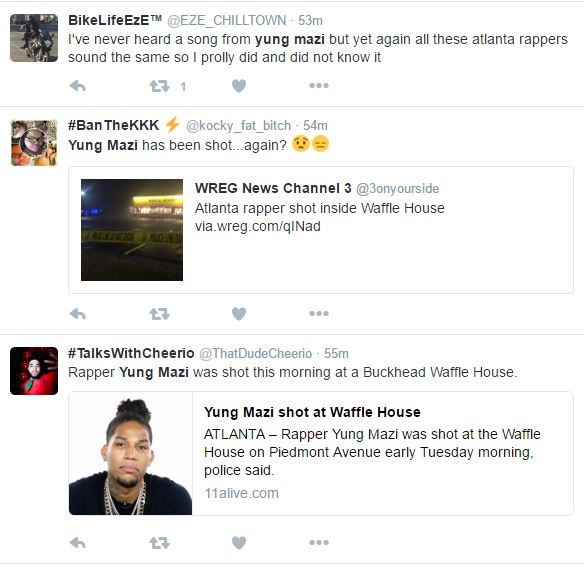
Task: Open the via.wreg.com/qINad link
Action: tap(258, 226)
